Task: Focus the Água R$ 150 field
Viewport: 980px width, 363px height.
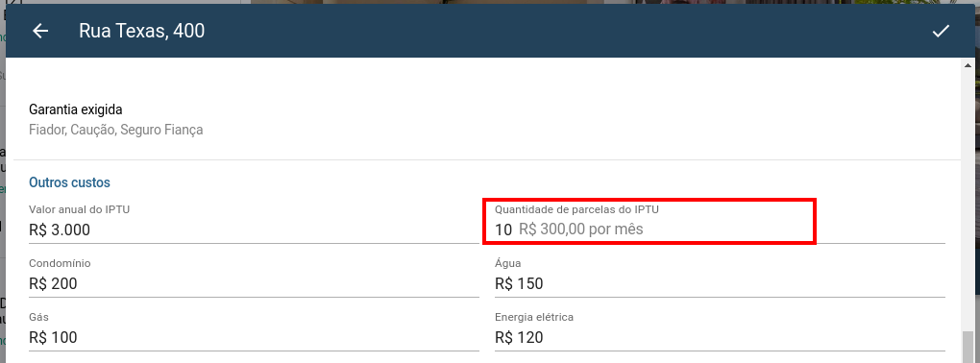Action: pos(720,283)
